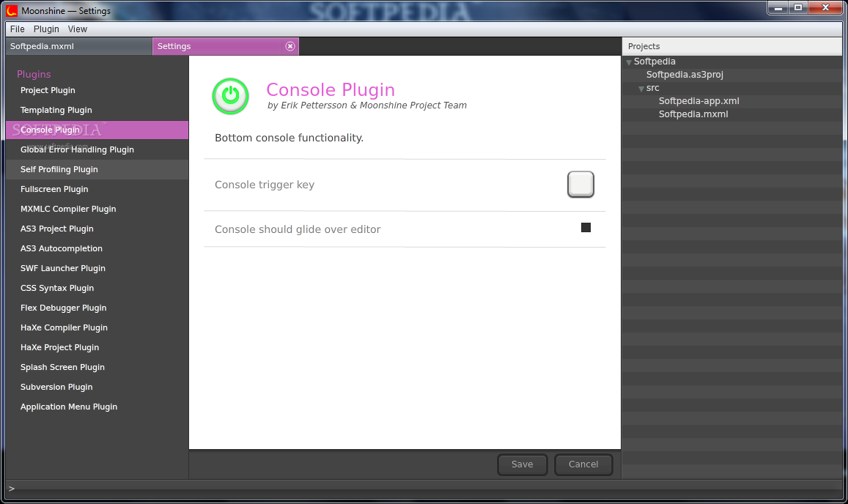Close the Settings tab with its X icon

290,46
